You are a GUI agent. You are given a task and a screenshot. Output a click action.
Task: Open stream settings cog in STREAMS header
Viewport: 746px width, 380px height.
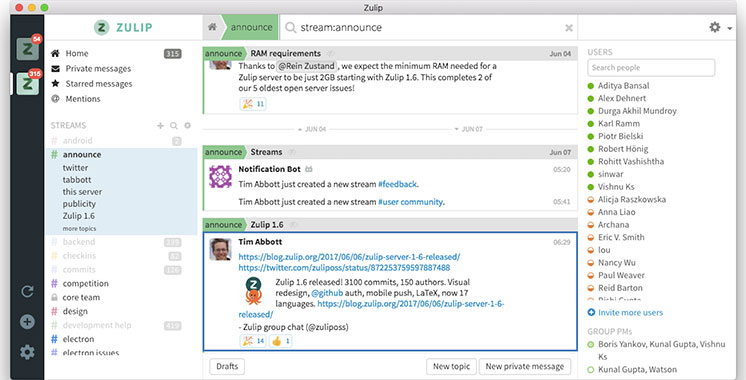click(187, 126)
